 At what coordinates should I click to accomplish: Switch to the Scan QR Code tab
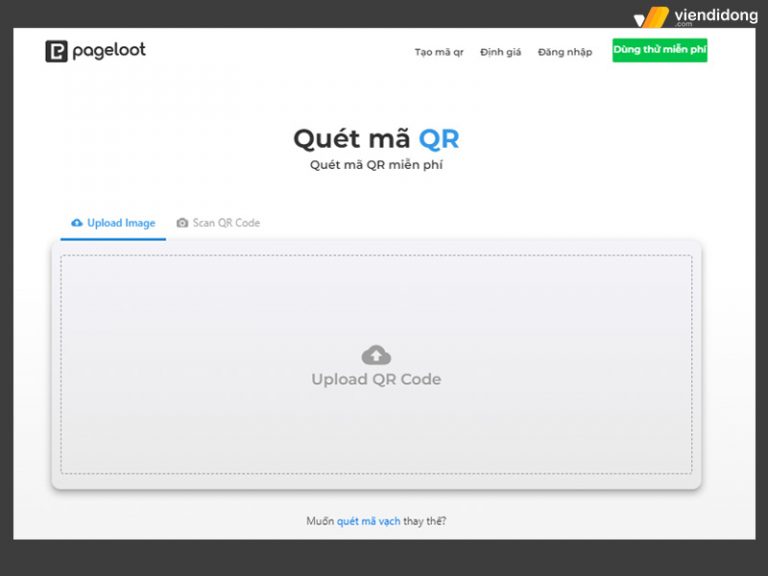(x=225, y=223)
